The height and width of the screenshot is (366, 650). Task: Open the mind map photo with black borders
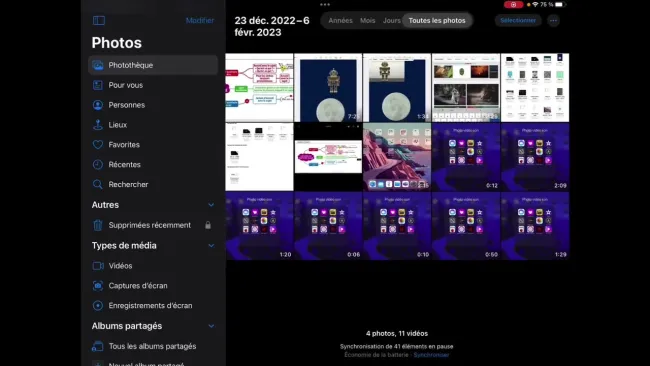[328, 157]
